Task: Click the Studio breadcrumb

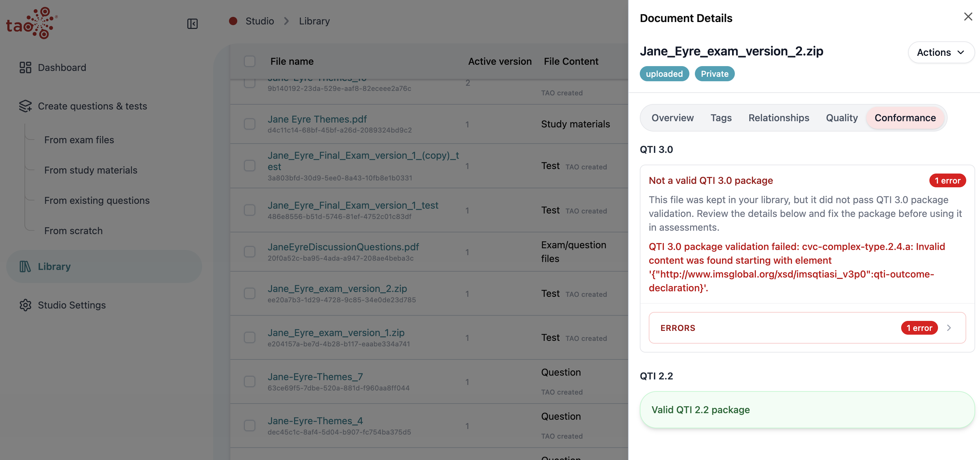Action: click(x=259, y=21)
